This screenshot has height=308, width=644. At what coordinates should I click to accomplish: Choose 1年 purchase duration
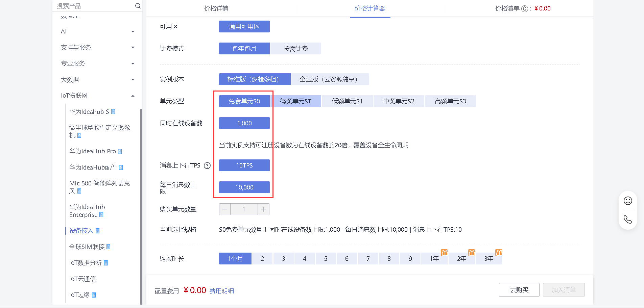click(x=434, y=259)
